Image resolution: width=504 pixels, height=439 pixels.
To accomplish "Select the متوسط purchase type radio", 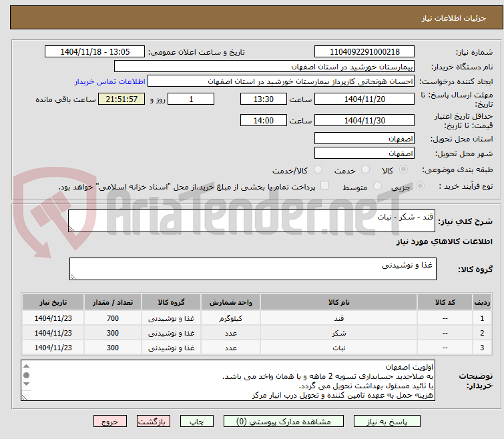I will coord(377,186).
